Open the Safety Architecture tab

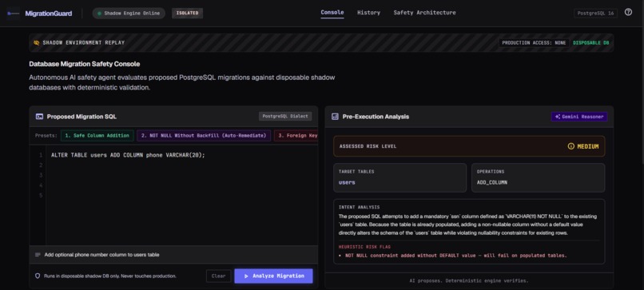click(424, 13)
